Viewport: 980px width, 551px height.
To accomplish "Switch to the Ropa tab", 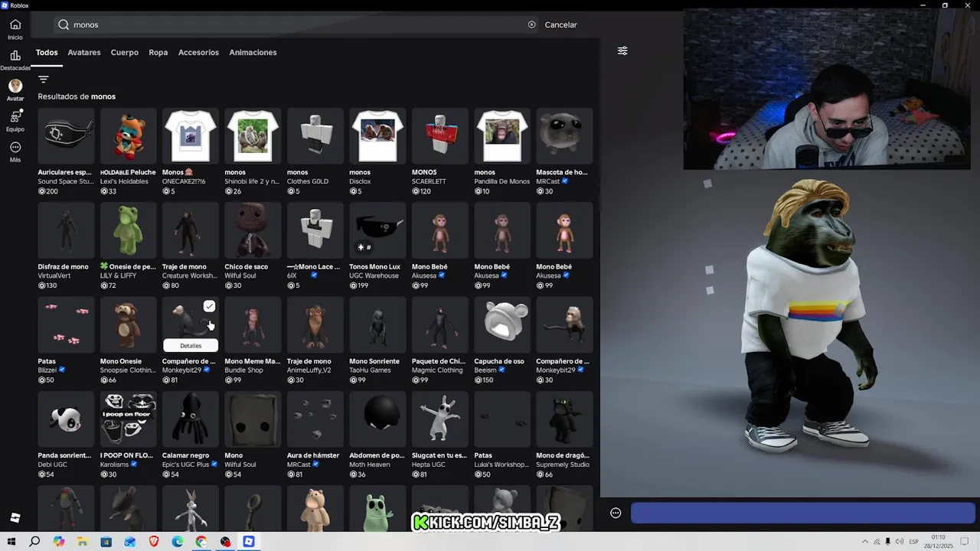I will [158, 53].
